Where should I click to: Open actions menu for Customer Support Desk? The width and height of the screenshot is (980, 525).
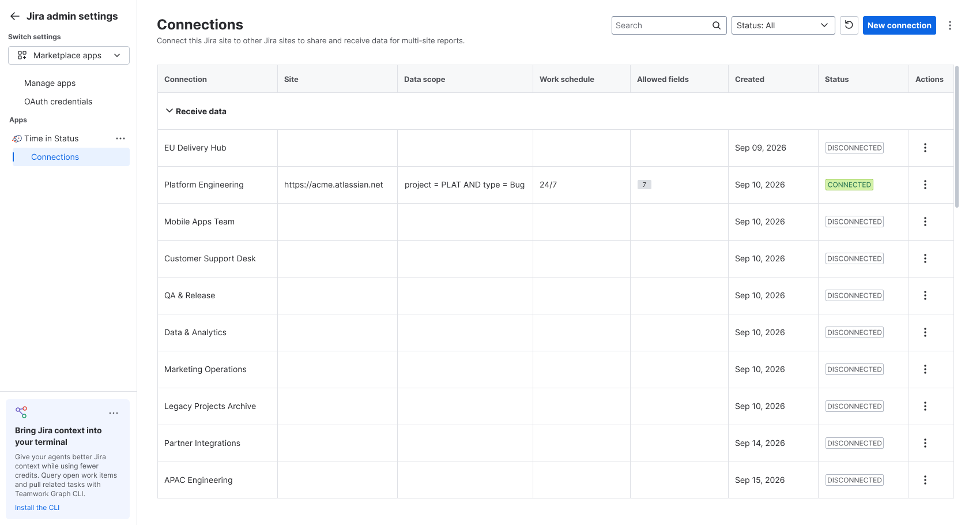925,258
